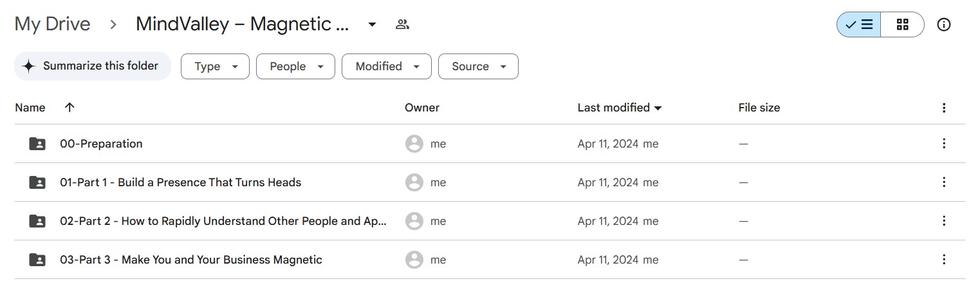
Task: Open the Type filter dropdown
Action: [215, 66]
